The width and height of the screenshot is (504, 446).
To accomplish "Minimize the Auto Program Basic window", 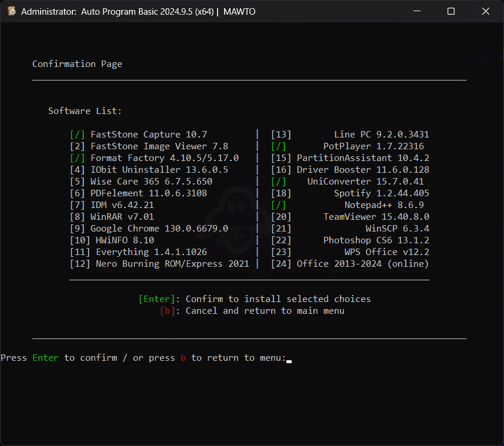I will coord(417,11).
